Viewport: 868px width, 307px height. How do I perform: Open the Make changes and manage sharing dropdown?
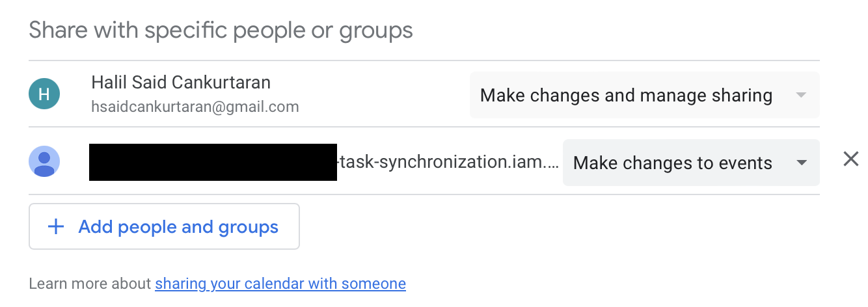coord(645,95)
